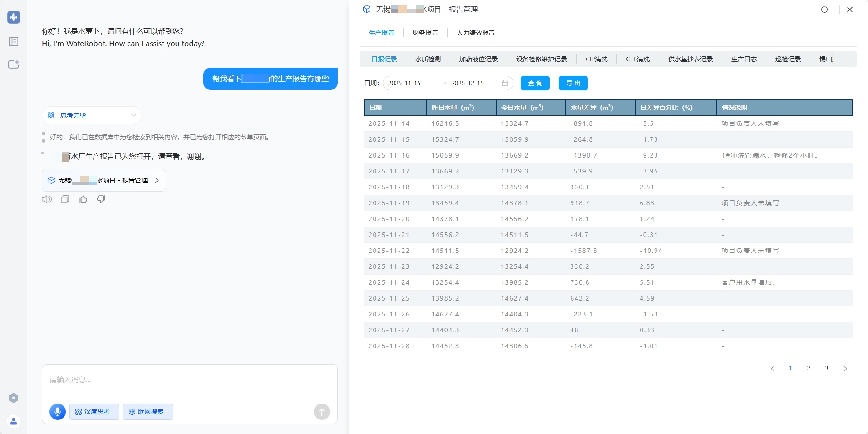Give the reply a thumbs up
868x434 pixels.
(x=83, y=199)
